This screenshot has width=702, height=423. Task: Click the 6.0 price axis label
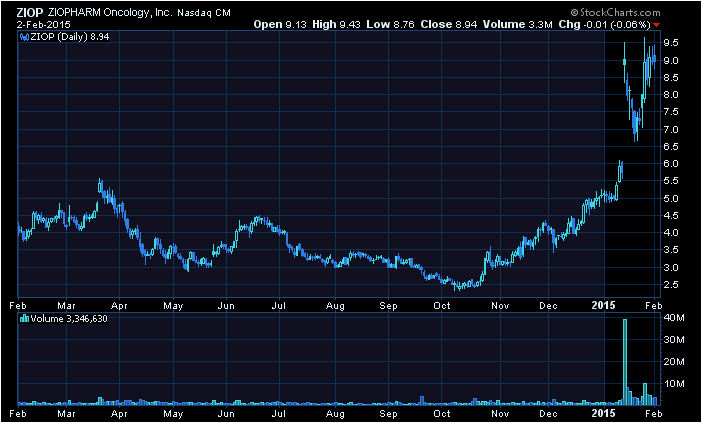point(671,164)
